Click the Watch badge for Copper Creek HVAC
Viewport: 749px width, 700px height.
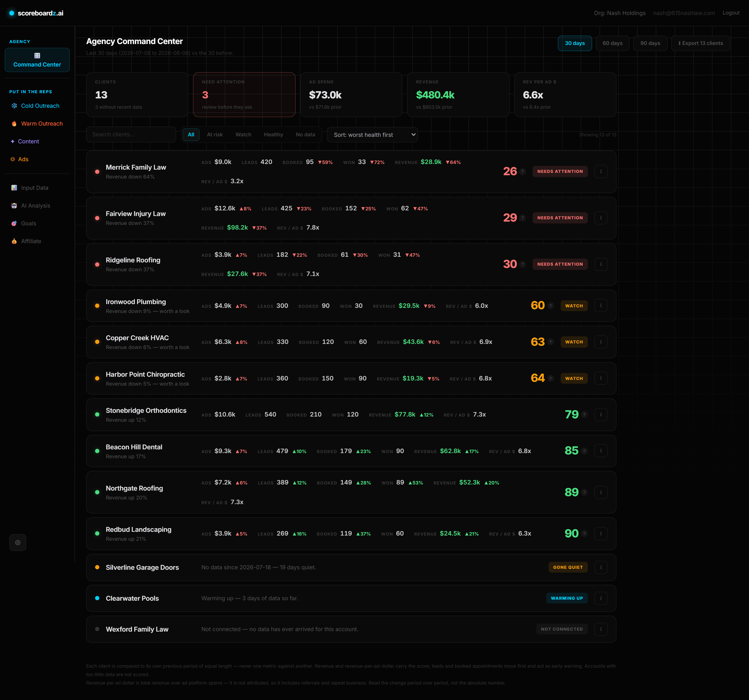click(x=574, y=342)
